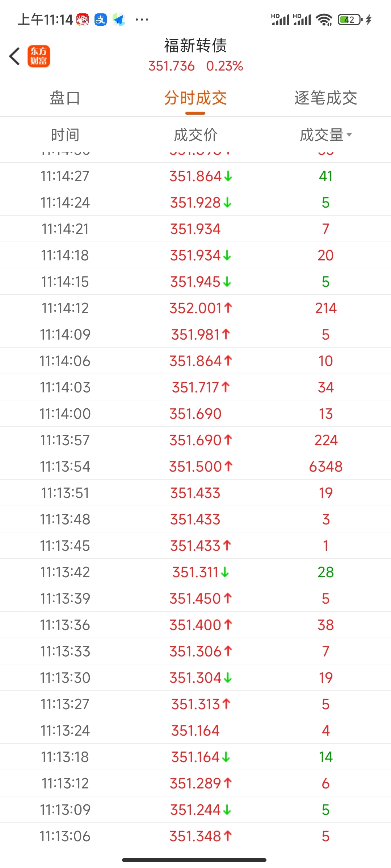Tap the back arrow icon
Screen dimensions: 391x868
(x=14, y=56)
